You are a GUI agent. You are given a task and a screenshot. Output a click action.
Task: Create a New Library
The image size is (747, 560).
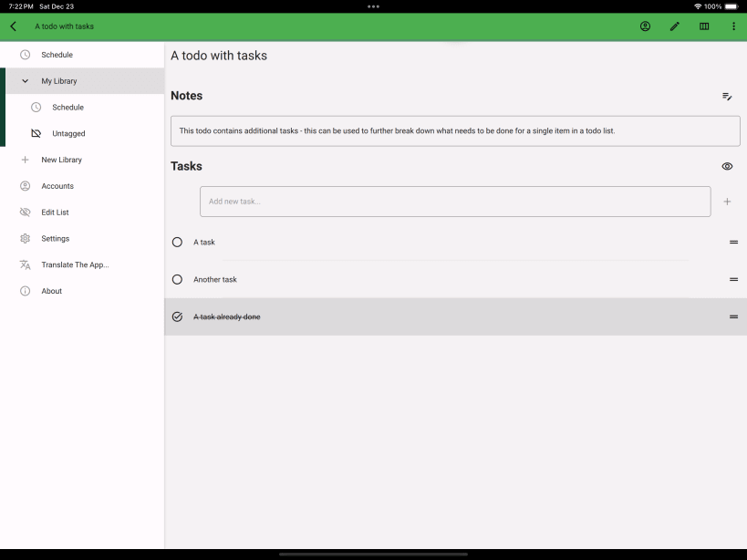(82, 160)
